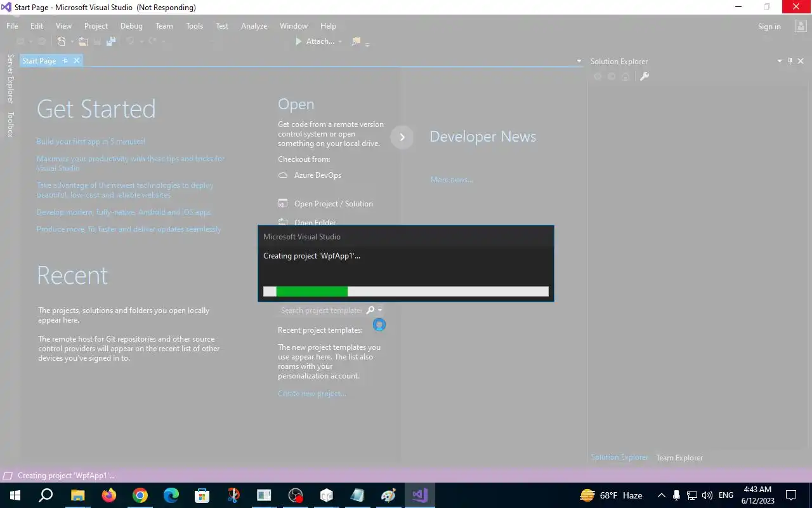Open the Project menu
Viewport: 812px width, 508px height.
[x=96, y=26]
